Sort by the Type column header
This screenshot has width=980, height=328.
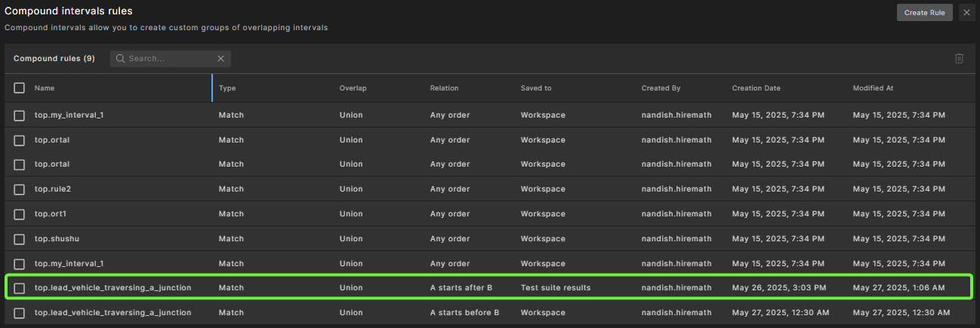pos(227,88)
